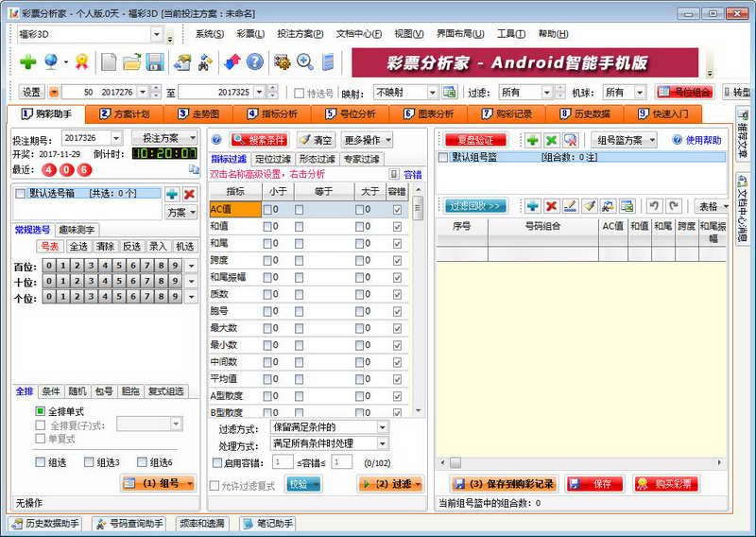Click the 过滤回收 button
756x537 pixels.
coord(475,206)
